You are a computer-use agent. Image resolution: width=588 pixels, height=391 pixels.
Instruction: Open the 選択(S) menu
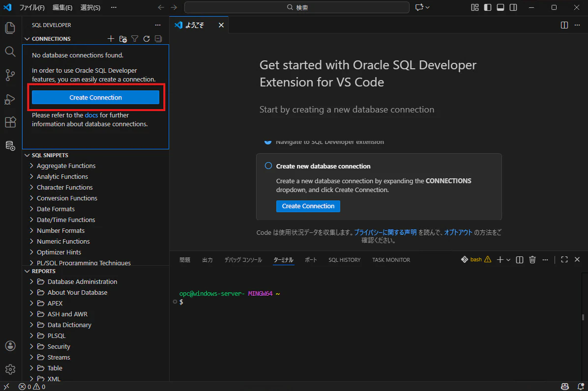(90, 7)
